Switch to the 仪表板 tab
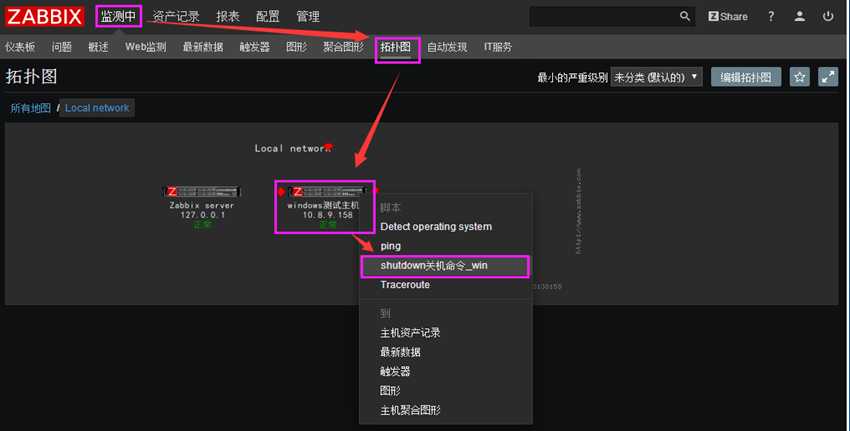This screenshot has height=431, width=850. (20, 47)
